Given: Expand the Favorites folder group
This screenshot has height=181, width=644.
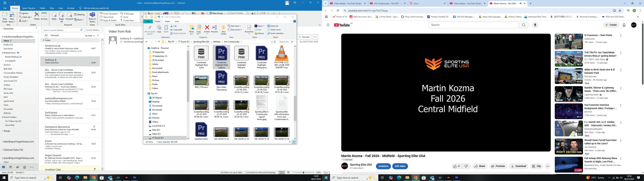Looking at the screenshot, I should 2,29.
